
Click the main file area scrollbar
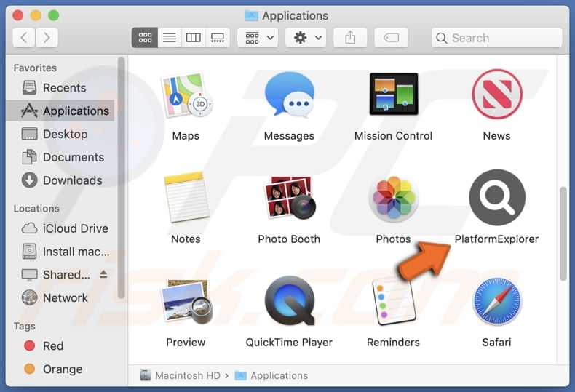tap(563, 233)
